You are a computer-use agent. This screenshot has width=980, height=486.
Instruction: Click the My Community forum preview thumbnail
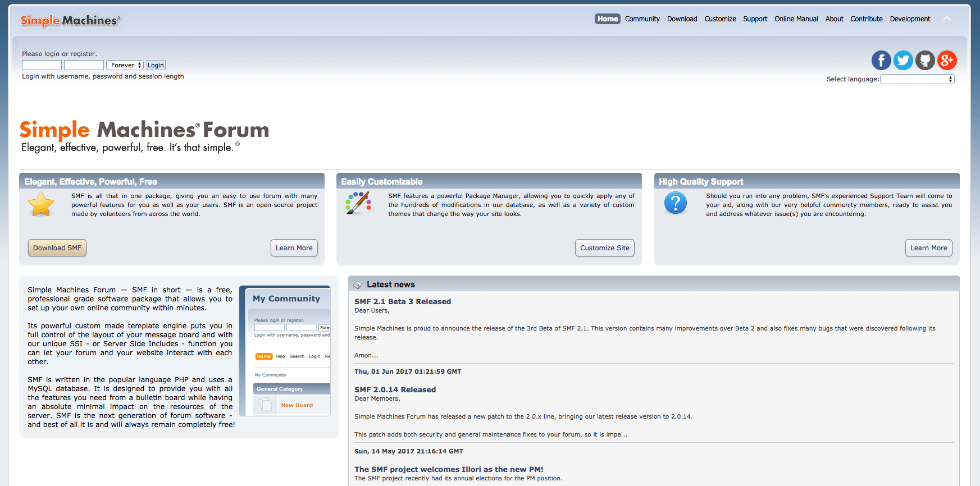[x=285, y=351]
